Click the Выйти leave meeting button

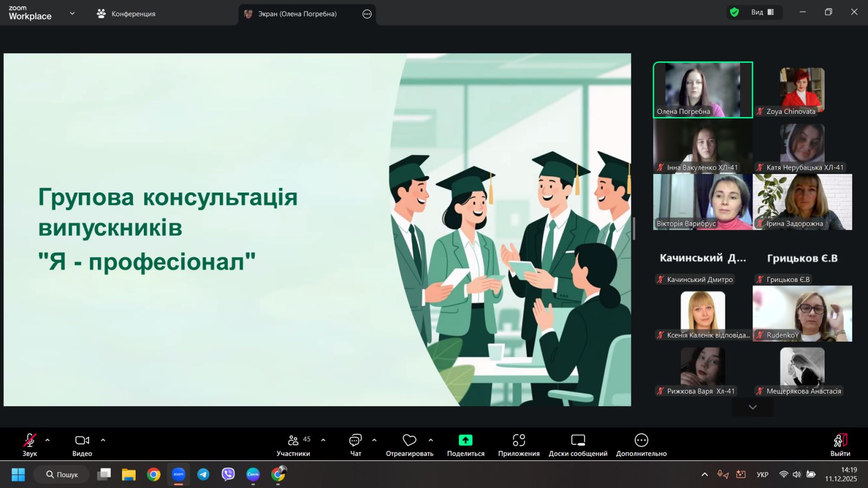[x=840, y=445]
